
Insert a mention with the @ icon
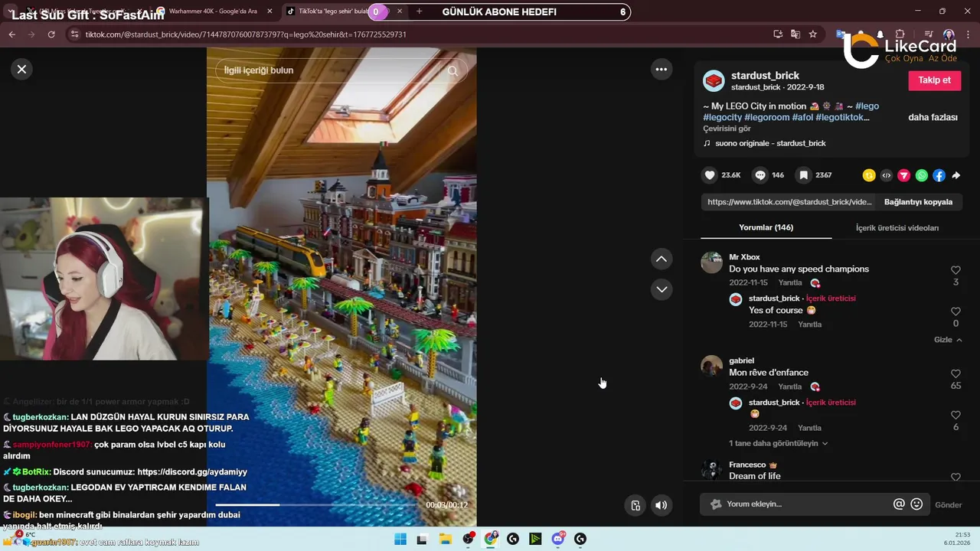pos(899,504)
